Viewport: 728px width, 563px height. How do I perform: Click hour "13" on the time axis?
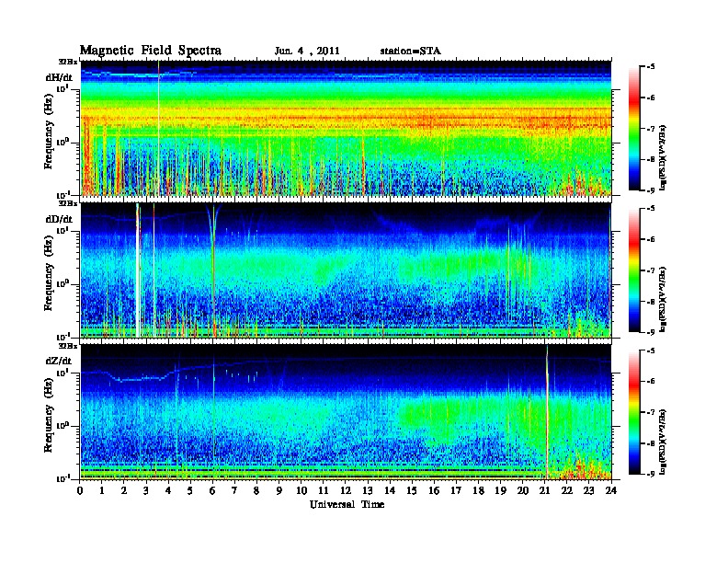pyautogui.click(x=368, y=490)
